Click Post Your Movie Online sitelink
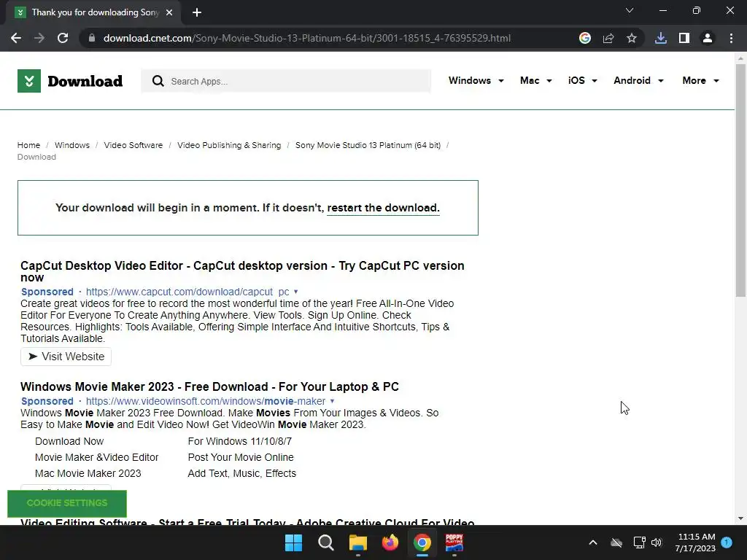This screenshot has width=747, height=560. pos(241,458)
